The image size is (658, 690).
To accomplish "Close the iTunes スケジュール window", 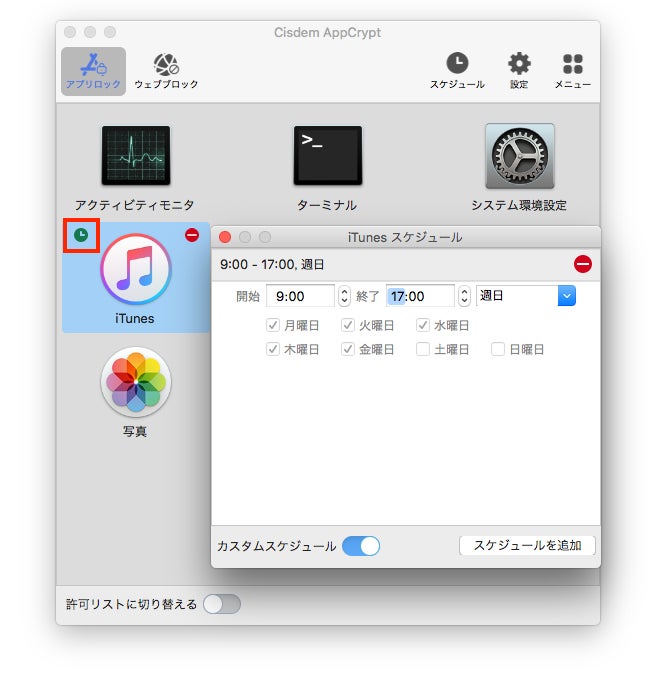I will click(x=225, y=237).
